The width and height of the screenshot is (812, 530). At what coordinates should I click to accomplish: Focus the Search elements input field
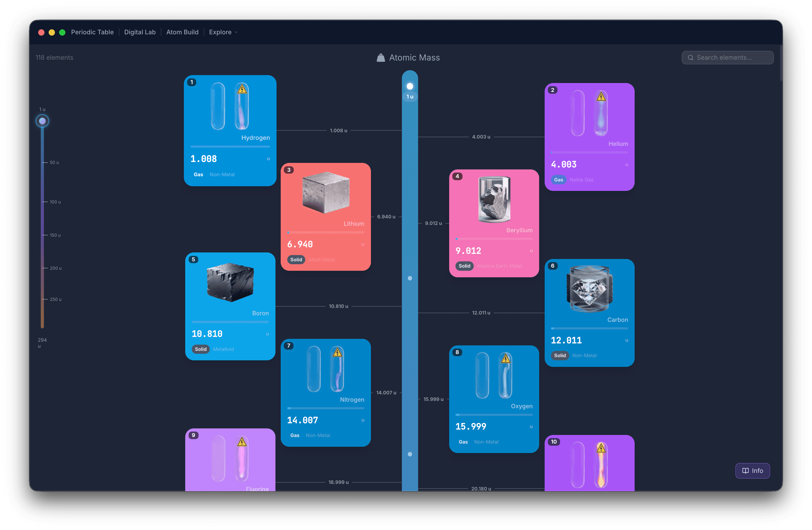tap(728, 58)
